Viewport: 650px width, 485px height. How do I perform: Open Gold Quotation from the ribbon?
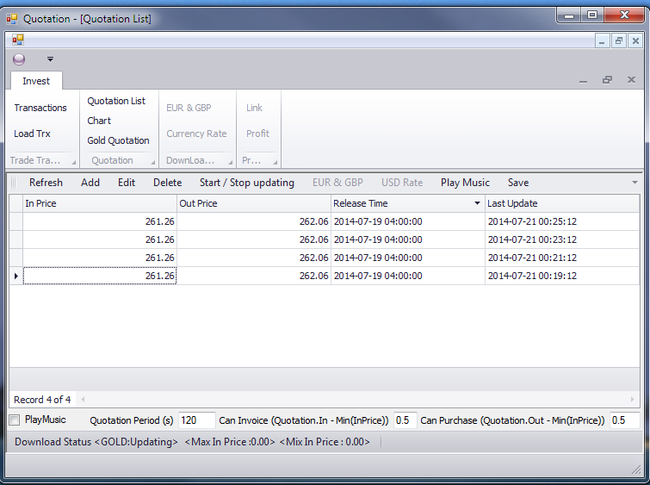pyautogui.click(x=118, y=141)
